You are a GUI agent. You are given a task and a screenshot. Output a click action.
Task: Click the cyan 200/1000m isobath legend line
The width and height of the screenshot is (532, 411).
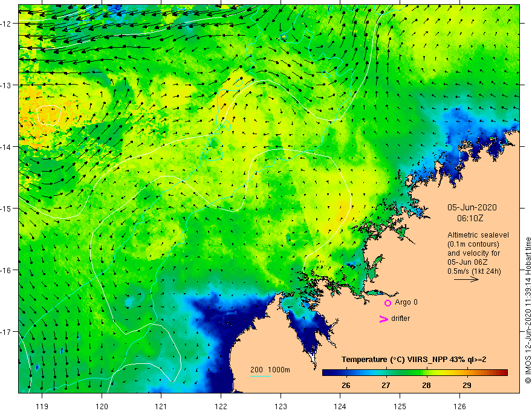coord(261,376)
